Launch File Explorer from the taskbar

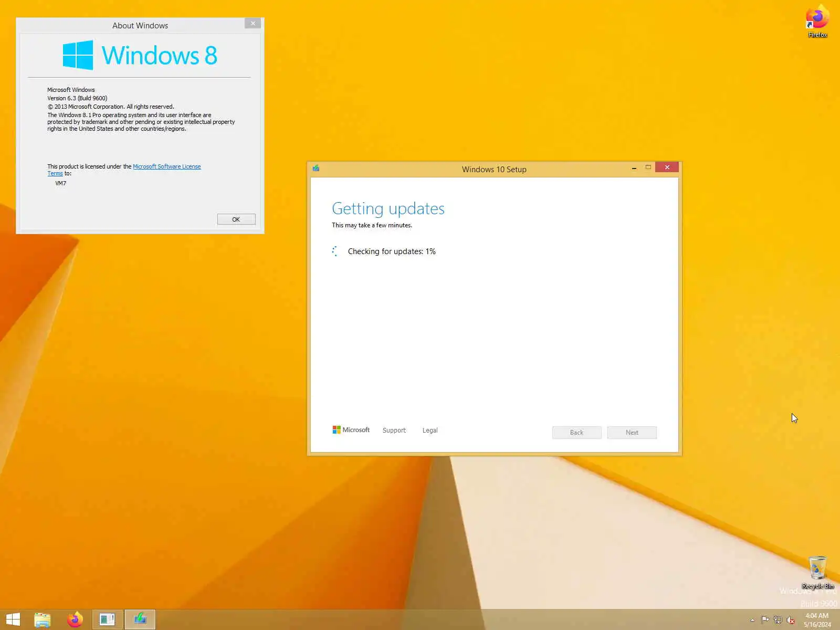[43, 619]
